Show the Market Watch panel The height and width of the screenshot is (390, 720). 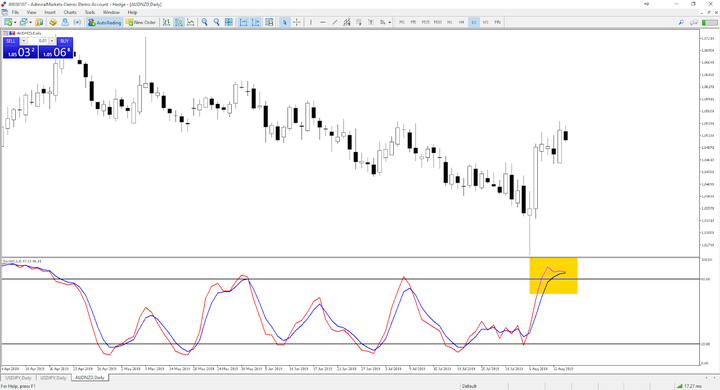point(39,22)
